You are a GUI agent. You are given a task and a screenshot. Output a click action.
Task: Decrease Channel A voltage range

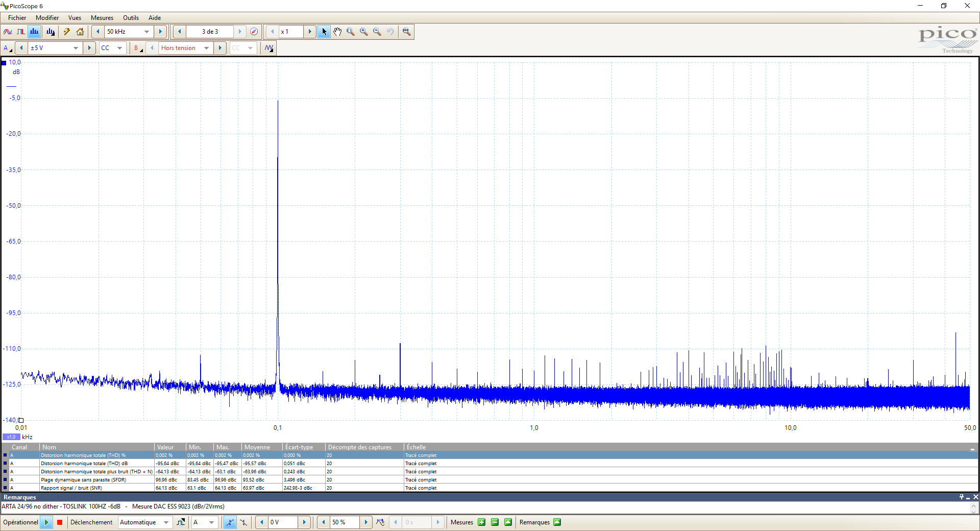[x=21, y=48]
